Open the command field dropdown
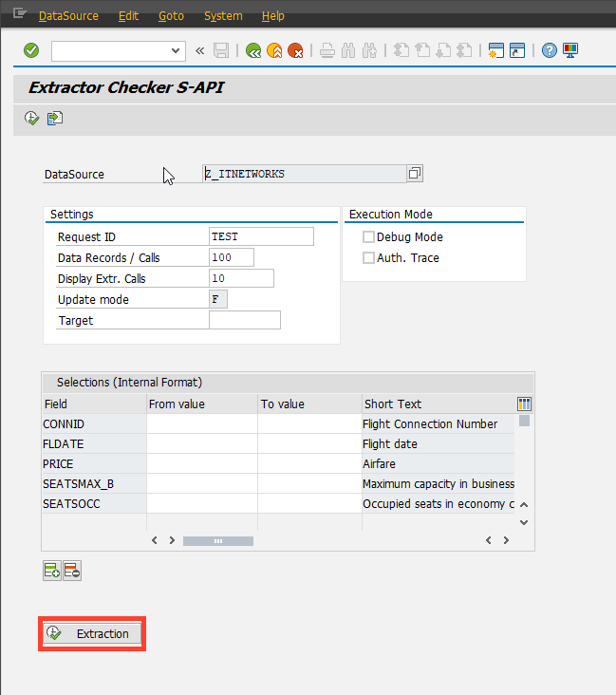Image resolution: width=616 pixels, height=695 pixels. click(x=176, y=50)
